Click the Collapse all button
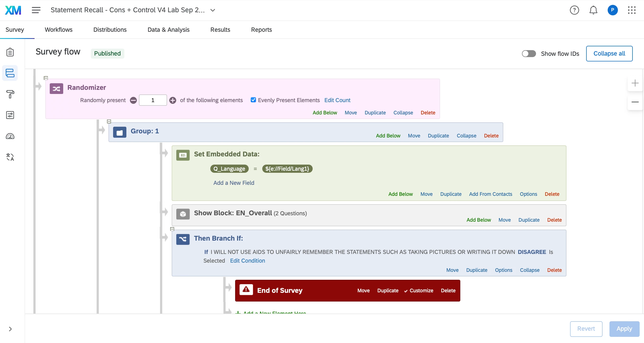Viewport: 644px width, 343px height. coord(609,53)
